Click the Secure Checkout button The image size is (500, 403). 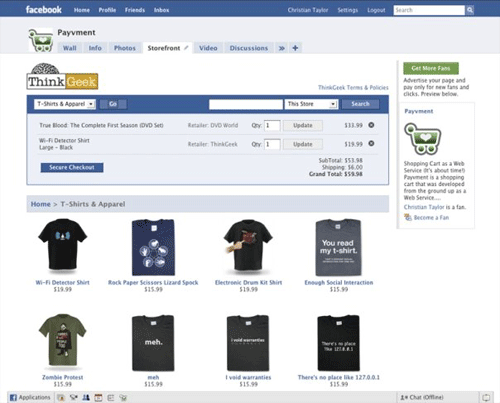click(x=72, y=167)
